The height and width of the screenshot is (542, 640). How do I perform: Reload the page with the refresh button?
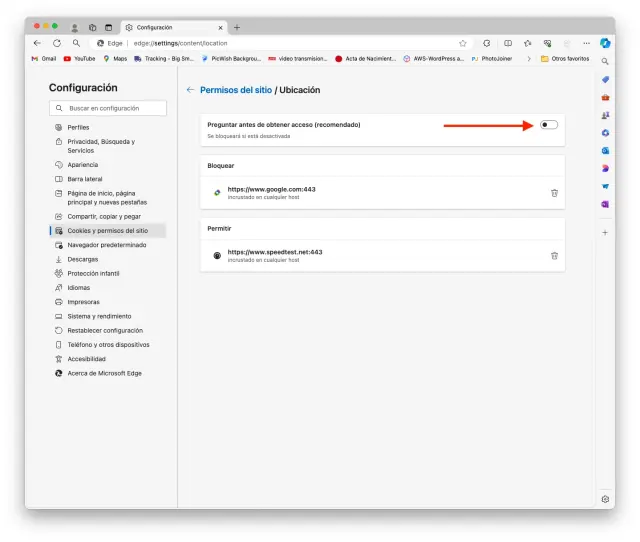(57, 43)
